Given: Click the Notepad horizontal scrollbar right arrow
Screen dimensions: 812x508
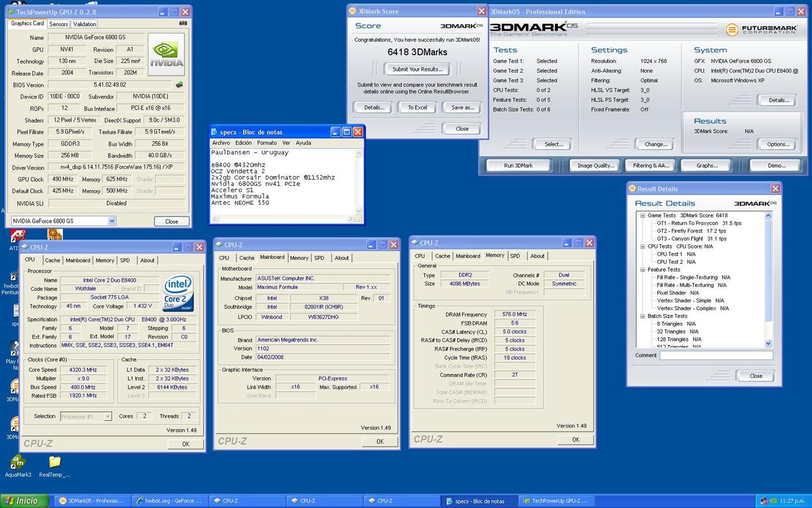Looking at the screenshot, I should (x=350, y=219).
